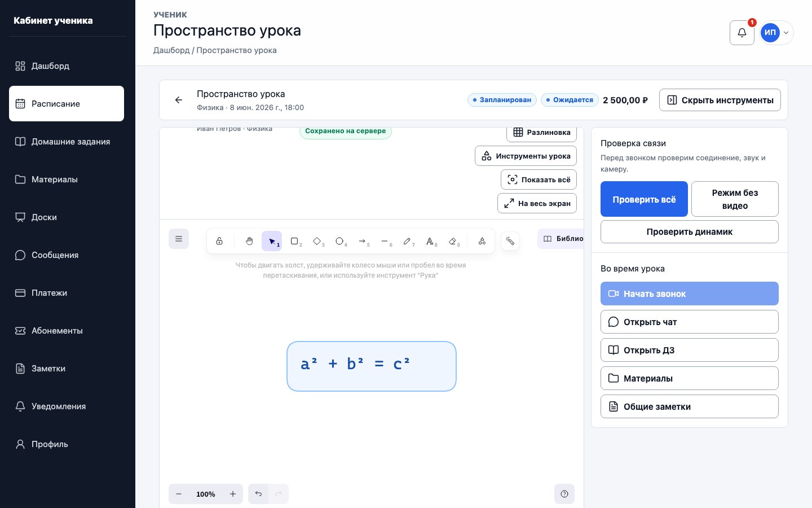The image size is (812, 508).
Task: Select the Pencil draw tool
Action: point(407,241)
